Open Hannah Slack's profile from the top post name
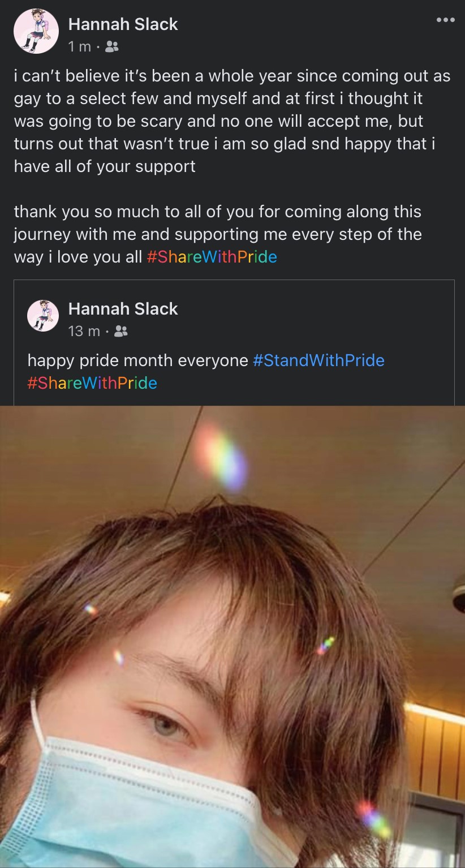Viewport: 465px width, 868px height. point(123,24)
